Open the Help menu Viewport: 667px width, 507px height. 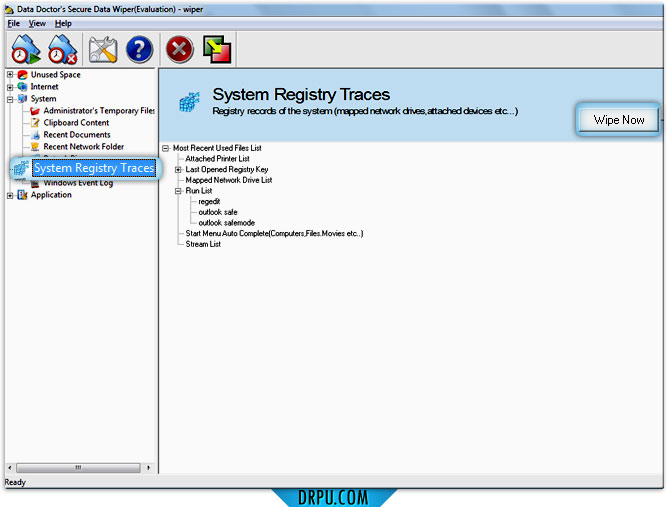pyautogui.click(x=63, y=23)
